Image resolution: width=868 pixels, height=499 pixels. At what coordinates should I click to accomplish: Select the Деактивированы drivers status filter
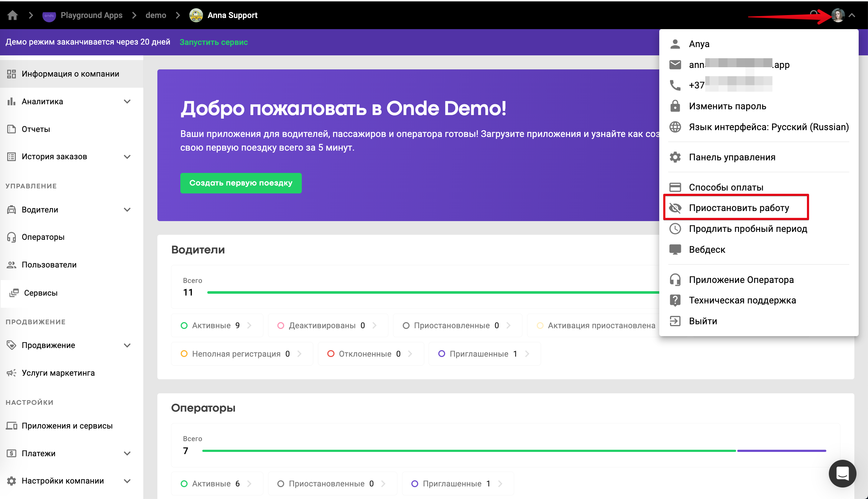(x=328, y=325)
